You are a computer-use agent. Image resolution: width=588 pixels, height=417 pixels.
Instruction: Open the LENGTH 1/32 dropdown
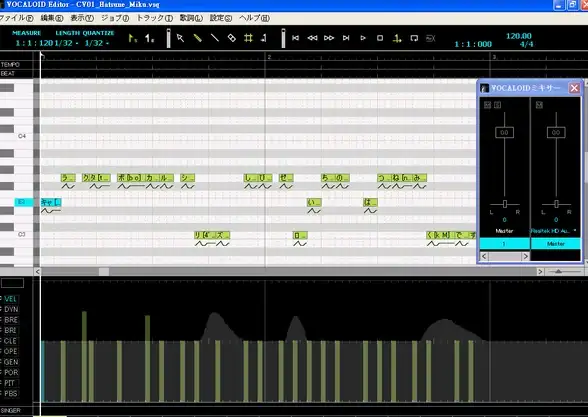[66, 43]
